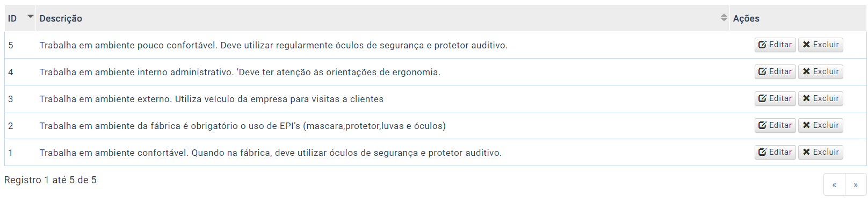Delete the record with ID 5
Viewport: 868px width, 201px height.
click(820, 45)
